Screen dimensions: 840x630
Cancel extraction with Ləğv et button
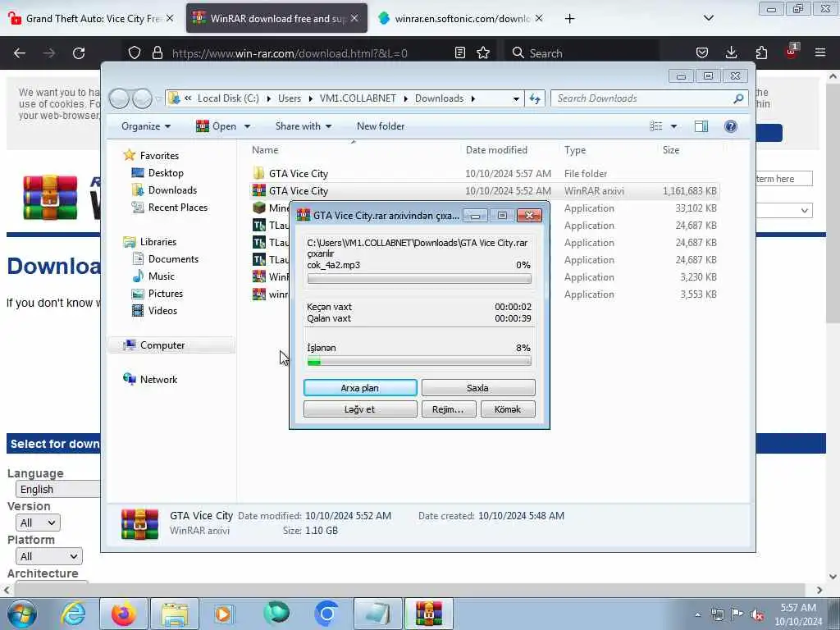click(360, 409)
